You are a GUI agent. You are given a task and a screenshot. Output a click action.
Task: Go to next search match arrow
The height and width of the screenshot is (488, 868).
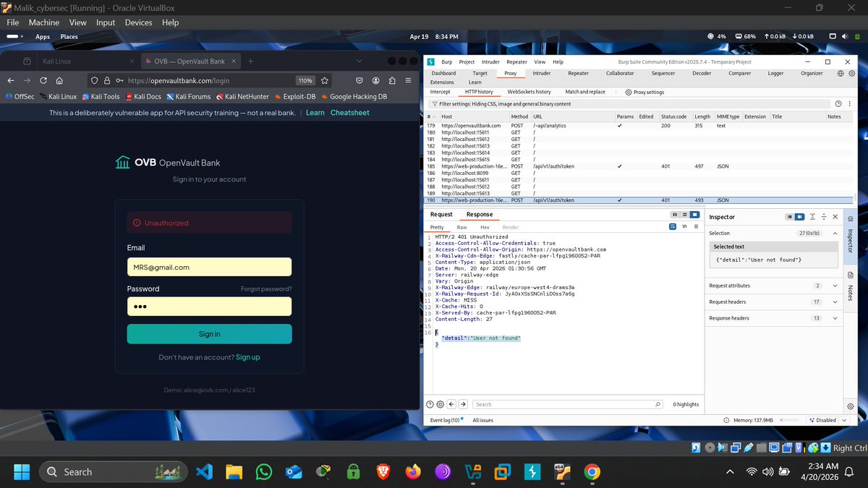tap(463, 404)
